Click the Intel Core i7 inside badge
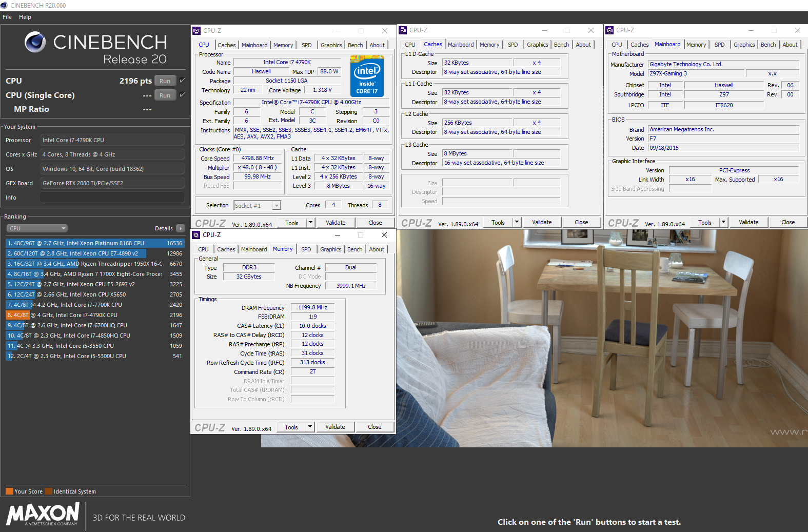808x532 pixels. coord(367,76)
